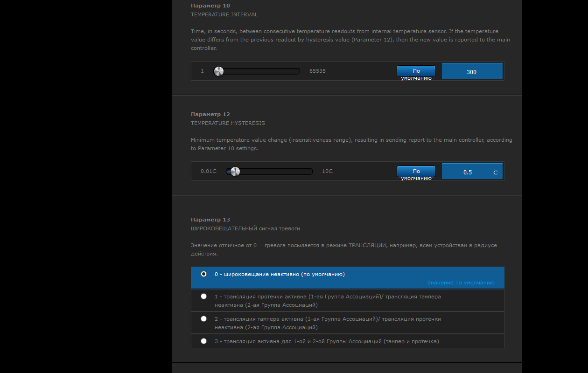Click the 300 value input field
The height and width of the screenshot is (373, 588).
point(472,71)
